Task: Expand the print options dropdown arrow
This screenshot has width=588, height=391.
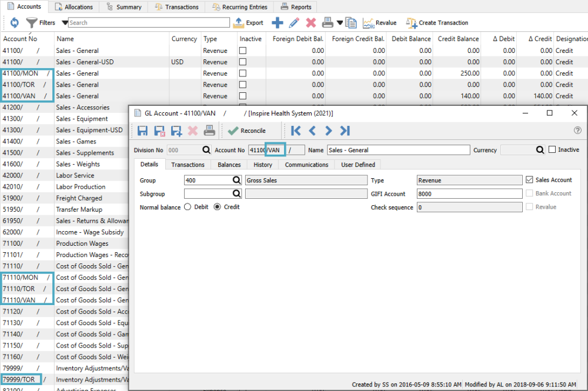Action: [339, 23]
